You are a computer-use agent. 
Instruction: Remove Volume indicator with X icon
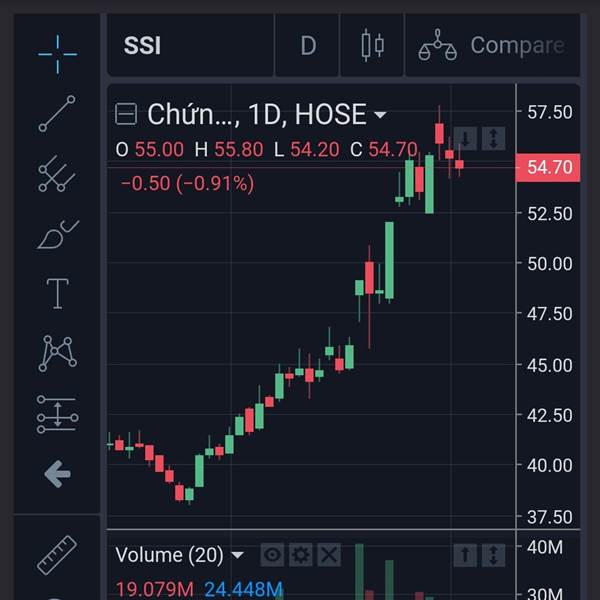(x=329, y=554)
